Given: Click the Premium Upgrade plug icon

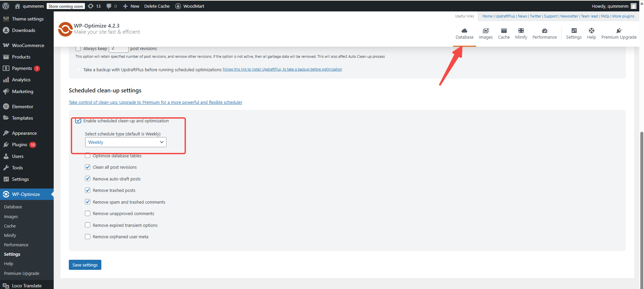Looking at the screenshot, I should tap(619, 31).
